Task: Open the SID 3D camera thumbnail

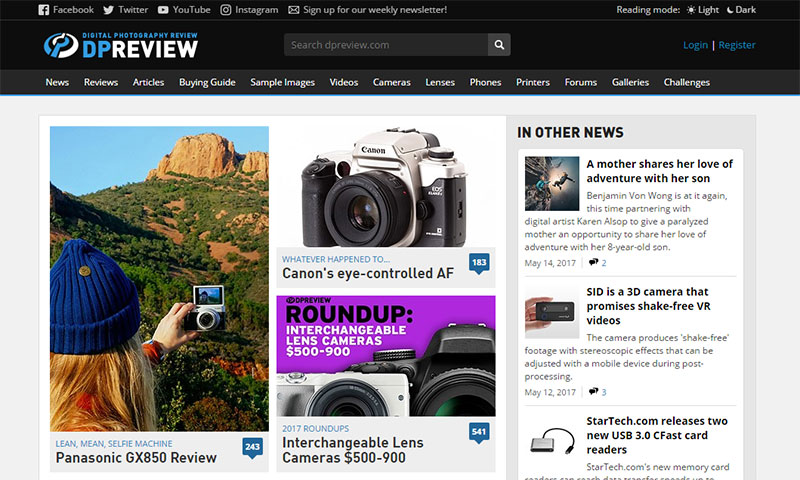Action: tap(552, 312)
